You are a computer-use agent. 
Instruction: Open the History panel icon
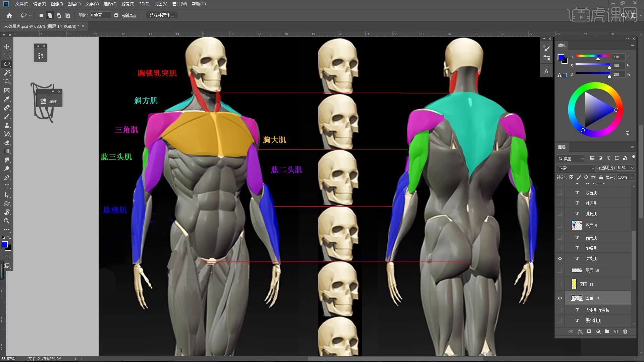41,56
